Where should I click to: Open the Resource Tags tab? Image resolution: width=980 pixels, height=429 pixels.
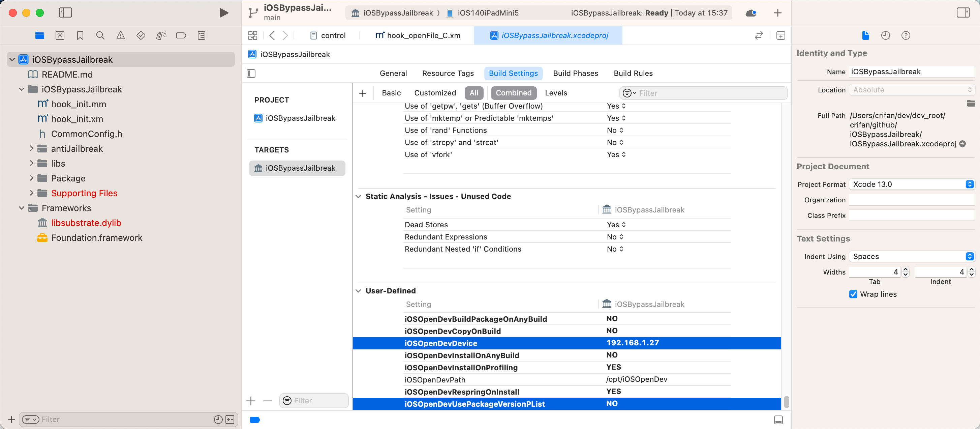click(x=448, y=73)
